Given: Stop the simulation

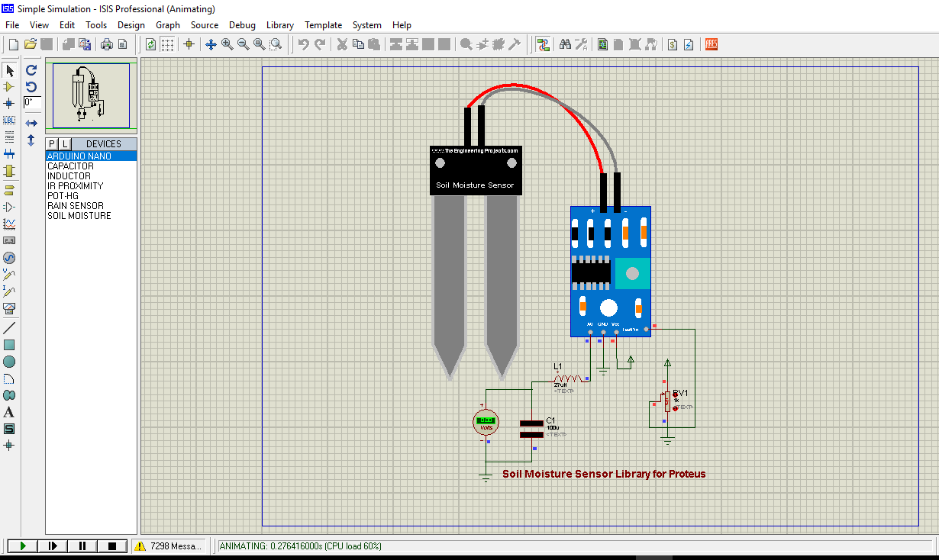Looking at the screenshot, I should (112, 546).
